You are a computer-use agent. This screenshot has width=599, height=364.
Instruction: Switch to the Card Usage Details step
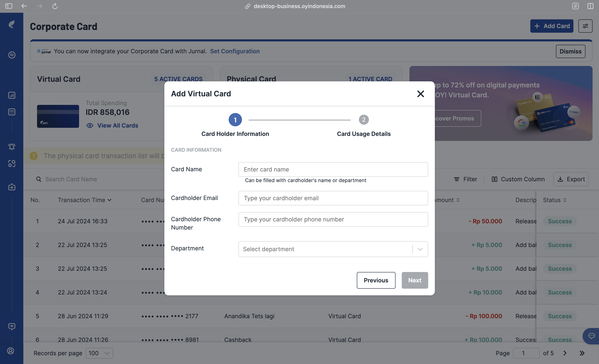(x=363, y=120)
